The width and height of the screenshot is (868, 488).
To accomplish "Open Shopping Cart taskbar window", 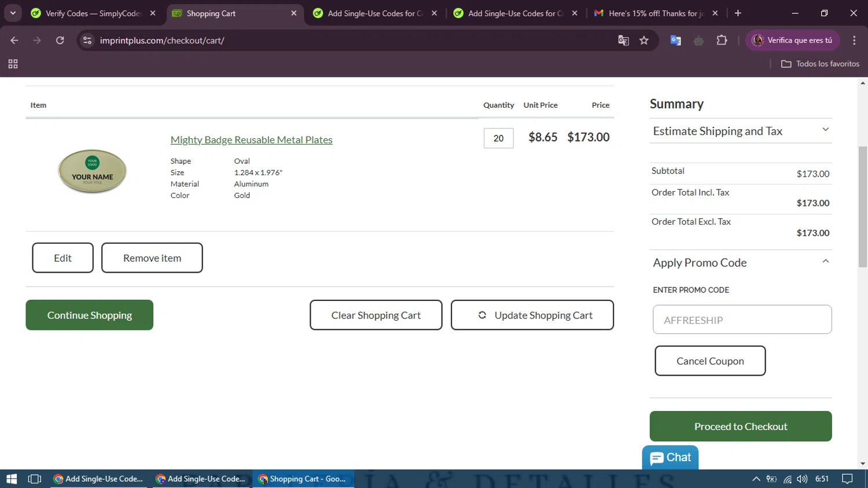I will pyautogui.click(x=303, y=479).
